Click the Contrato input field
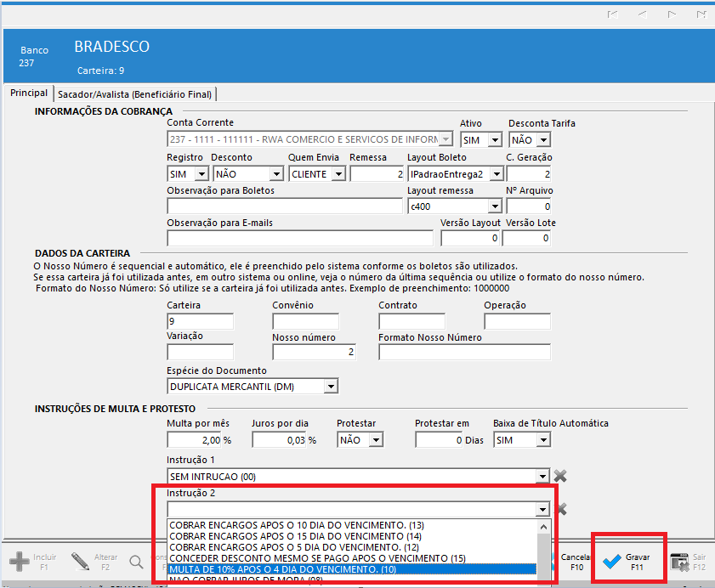This screenshot has height=588, width=715. click(411, 321)
